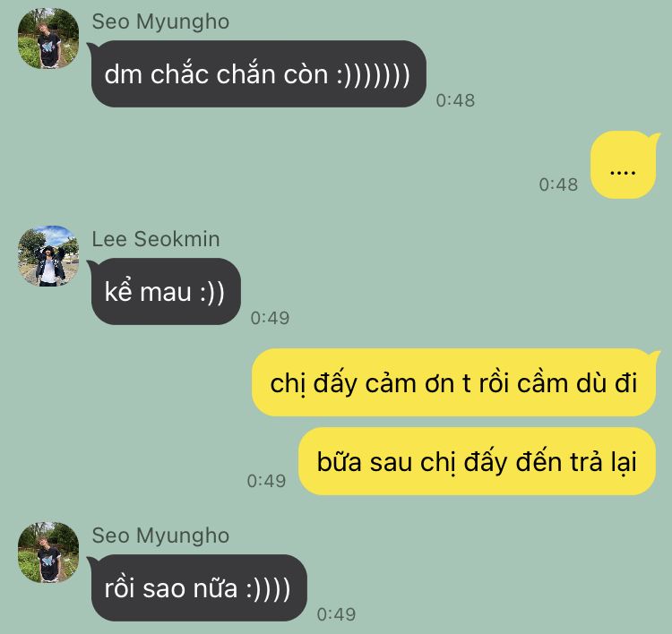Viewport: 672px width, 634px height.
Task: Select the yellow '....' message bubble
Action: tap(623, 165)
